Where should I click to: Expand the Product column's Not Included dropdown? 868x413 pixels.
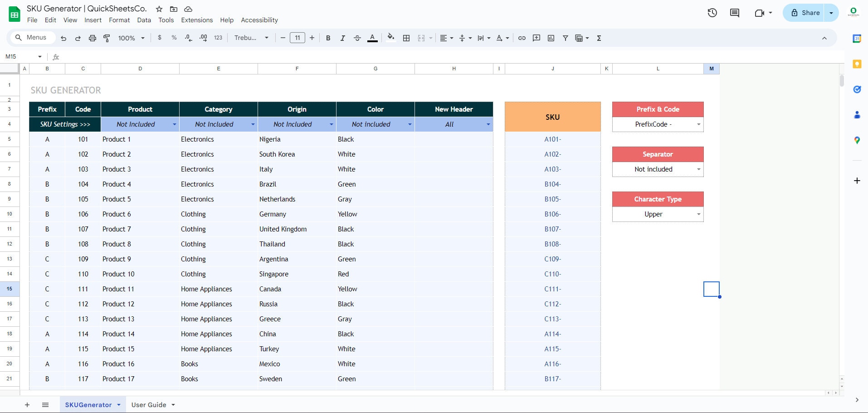[174, 124]
